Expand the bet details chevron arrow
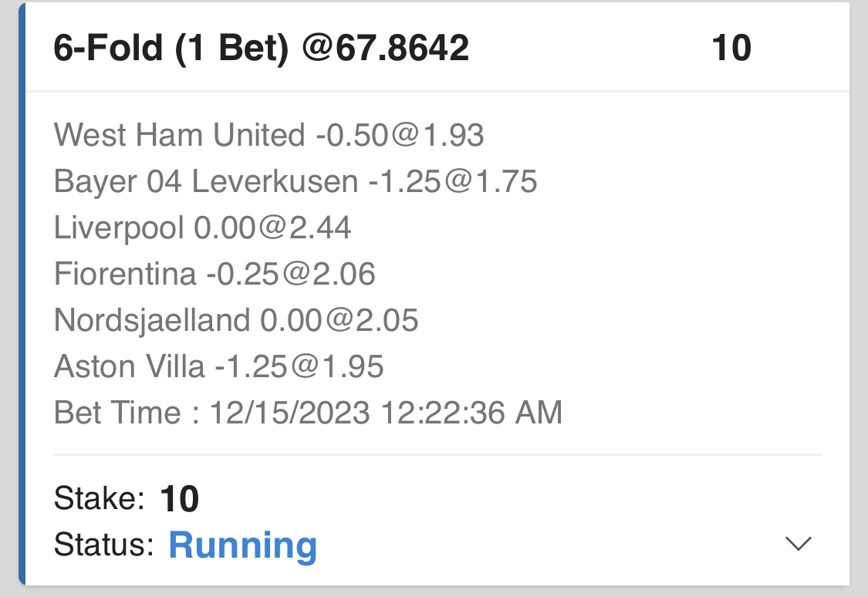Image resolution: width=868 pixels, height=597 pixels. 798,544
